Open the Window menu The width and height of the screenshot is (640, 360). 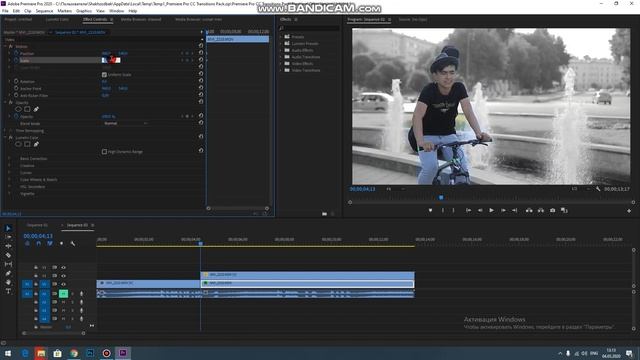(x=116, y=11)
